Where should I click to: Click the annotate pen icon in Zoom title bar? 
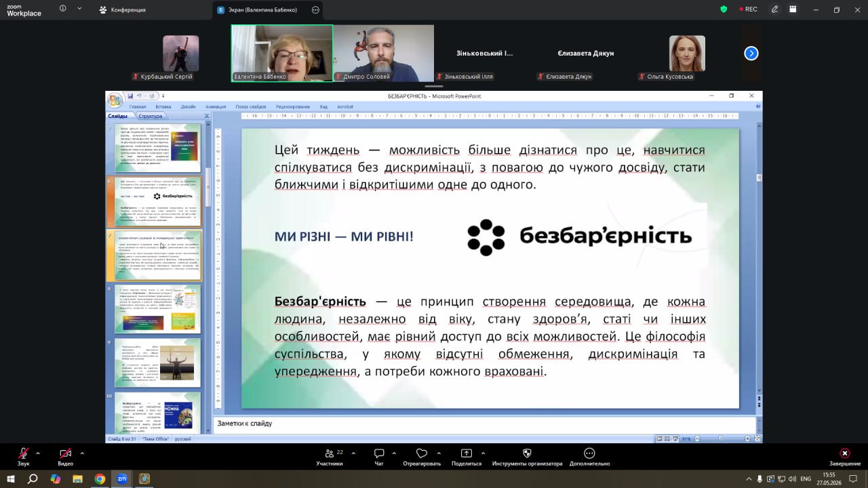(775, 9)
